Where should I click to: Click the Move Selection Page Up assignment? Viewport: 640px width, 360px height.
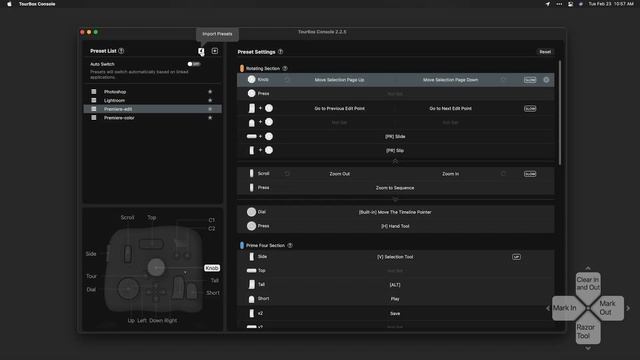(339, 80)
